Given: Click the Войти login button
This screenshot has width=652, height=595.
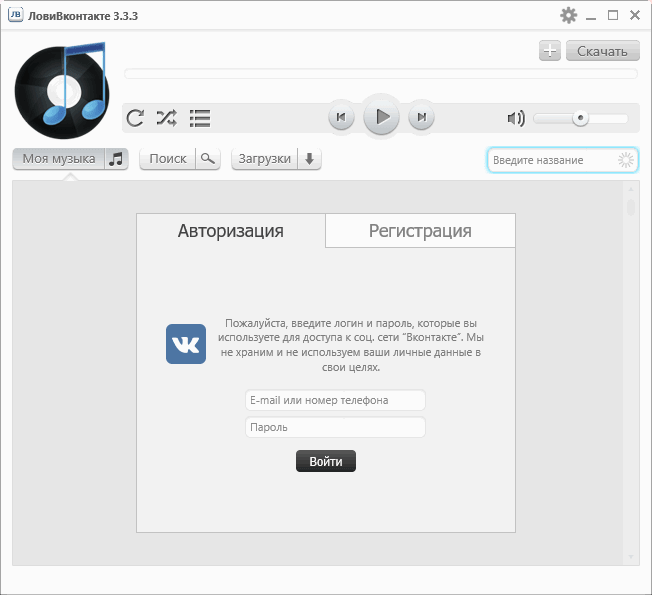Looking at the screenshot, I should point(326,461).
